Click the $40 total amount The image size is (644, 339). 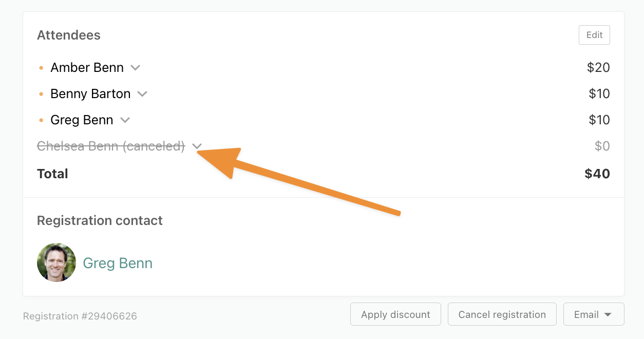coord(597,174)
